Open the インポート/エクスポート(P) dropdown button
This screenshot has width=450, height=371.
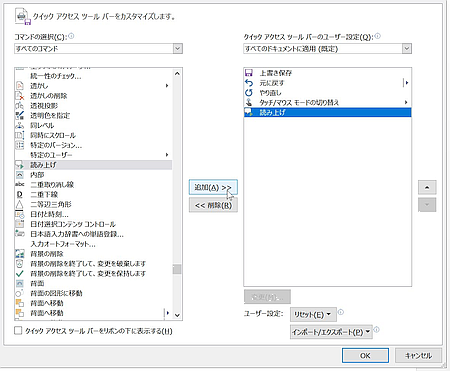pos(331,332)
